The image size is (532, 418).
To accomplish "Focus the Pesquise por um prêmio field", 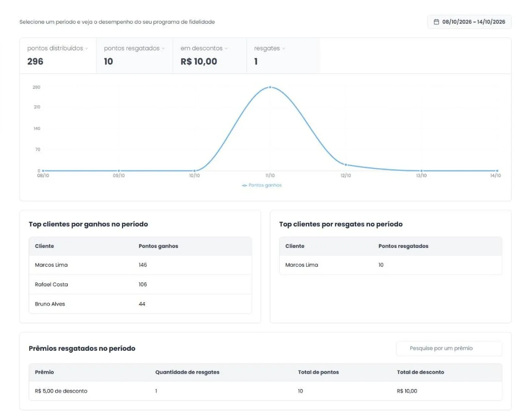I will [449, 348].
